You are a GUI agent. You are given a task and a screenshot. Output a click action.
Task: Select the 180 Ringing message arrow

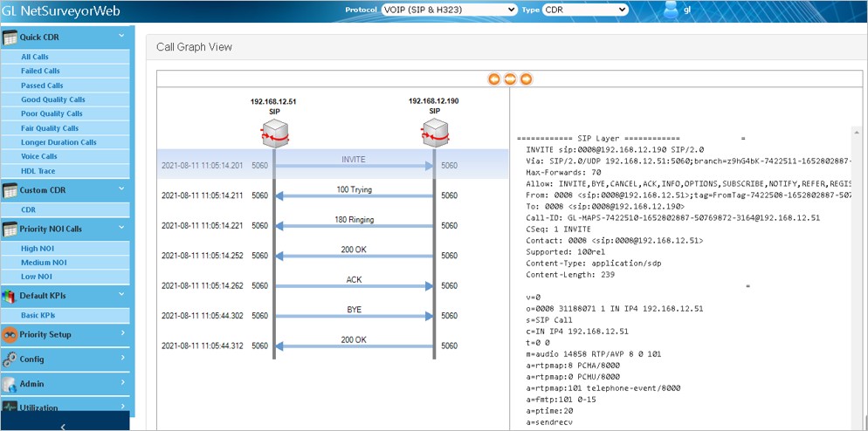click(354, 226)
